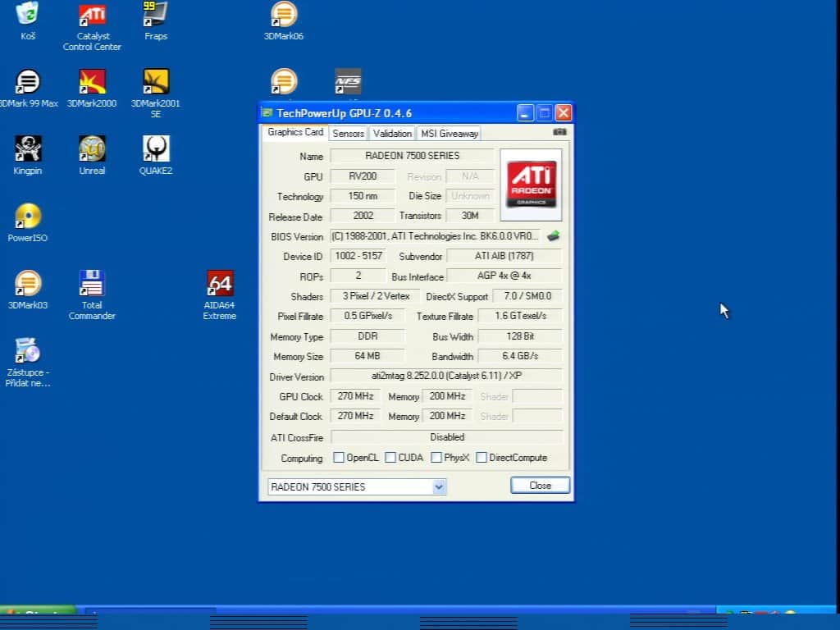Click the Pixel Fillrate value 0.5 GPixel/s
The image size is (840, 630).
coord(368,316)
